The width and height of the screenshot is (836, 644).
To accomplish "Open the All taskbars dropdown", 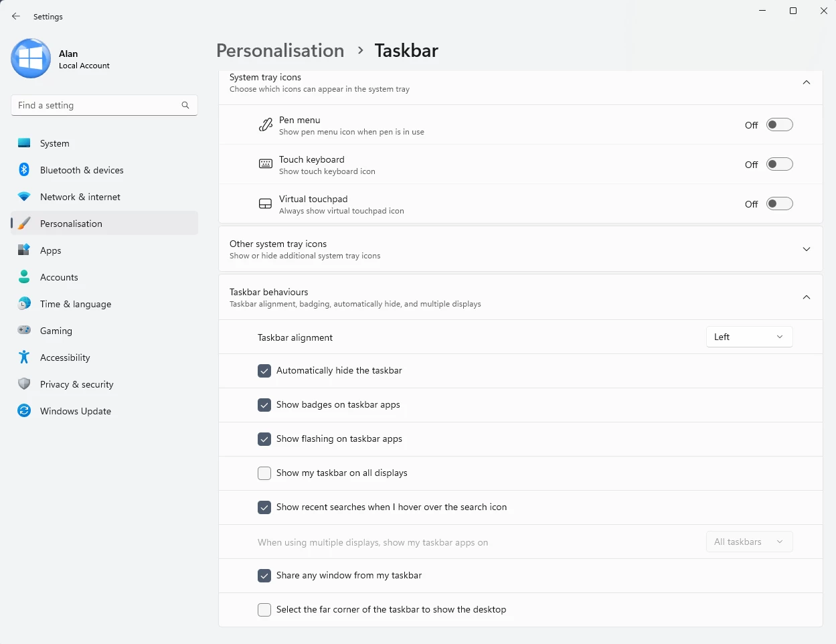I will point(750,542).
